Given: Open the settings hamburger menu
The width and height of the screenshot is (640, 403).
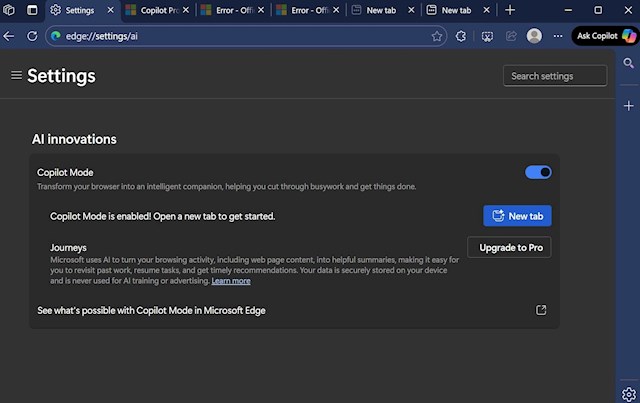Looking at the screenshot, I should 16,75.
